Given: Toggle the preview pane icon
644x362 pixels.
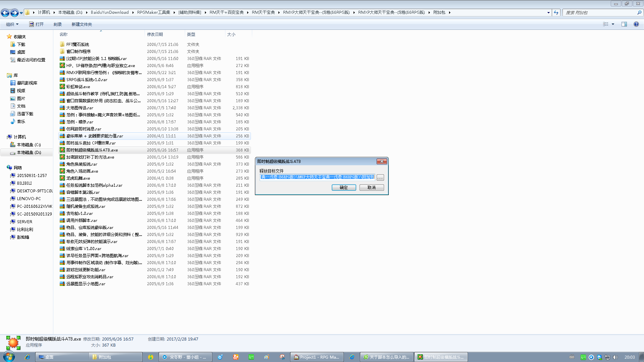Looking at the screenshot, I should click(x=624, y=24).
